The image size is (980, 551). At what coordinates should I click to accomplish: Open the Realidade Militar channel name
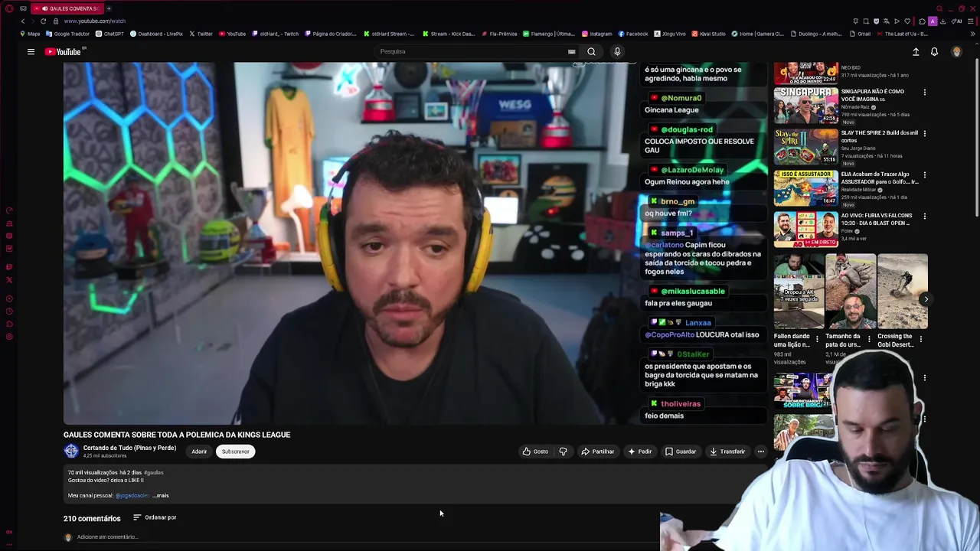coord(859,190)
